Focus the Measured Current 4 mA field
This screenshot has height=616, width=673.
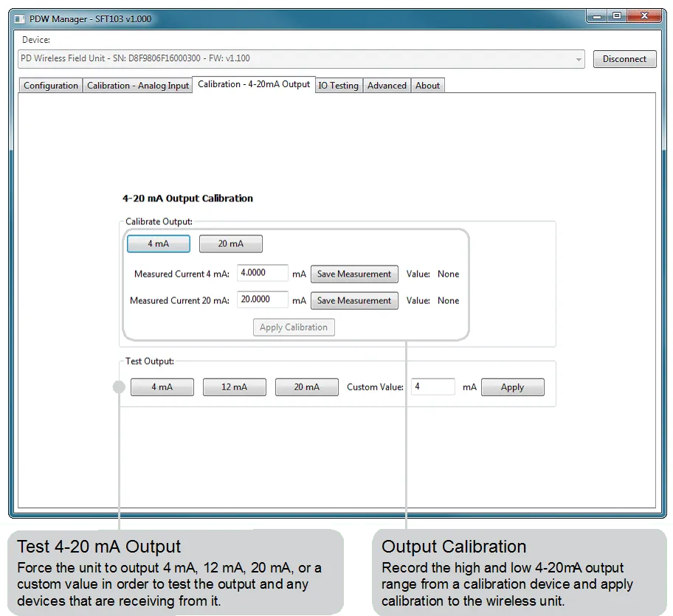coord(262,273)
